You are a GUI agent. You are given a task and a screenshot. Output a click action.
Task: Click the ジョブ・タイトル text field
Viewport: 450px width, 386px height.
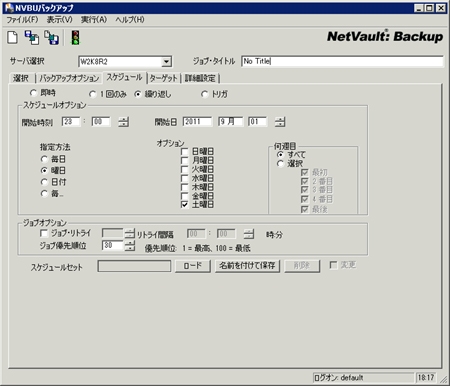point(342,61)
